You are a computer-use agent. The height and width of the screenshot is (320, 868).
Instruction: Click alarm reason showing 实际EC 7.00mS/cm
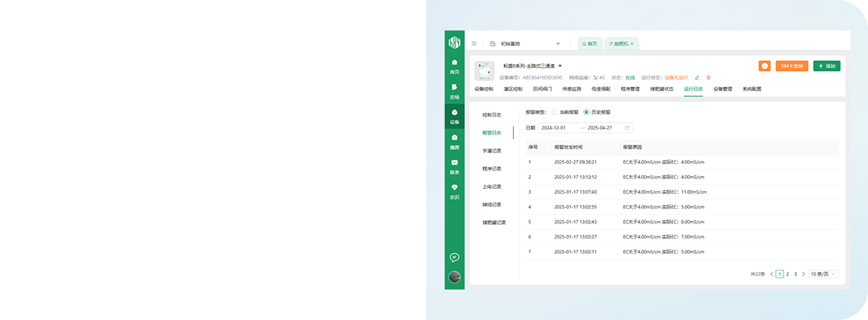(664, 237)
